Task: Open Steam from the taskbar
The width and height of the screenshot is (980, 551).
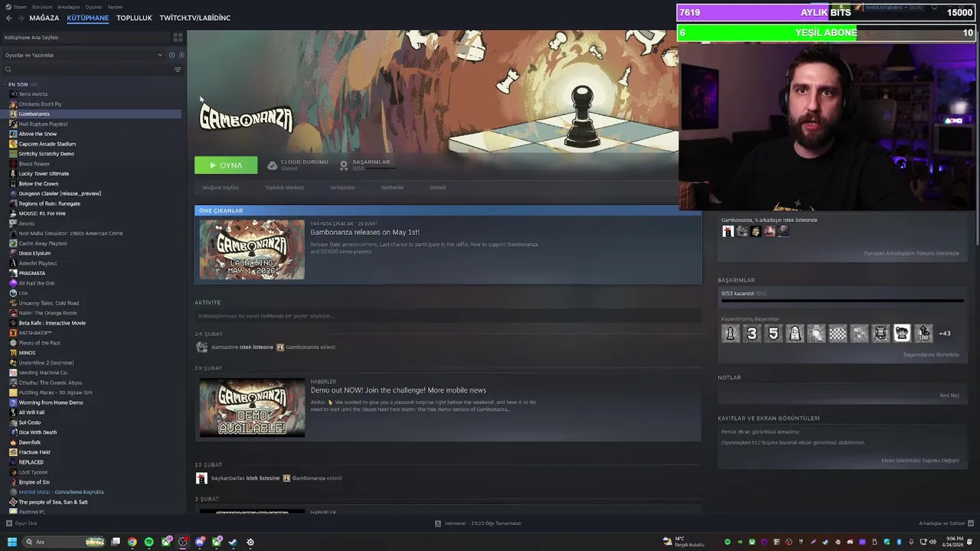Action: [233, 542]
